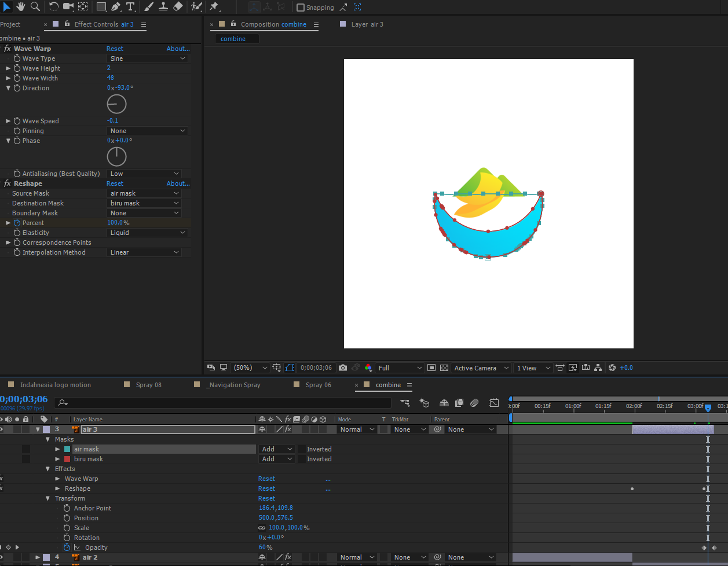Toggle transparency grid in composition view
This screenshot has width=728, height=566.
coord(444,367)
